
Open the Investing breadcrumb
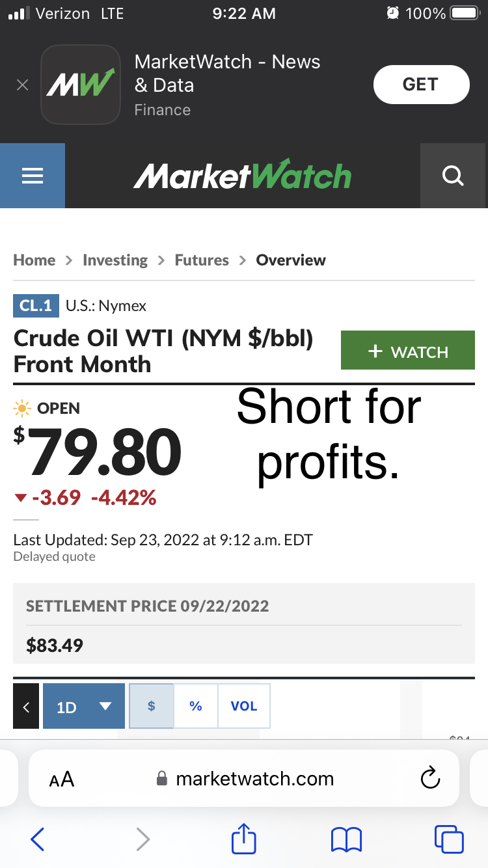(x=115, y=260)
